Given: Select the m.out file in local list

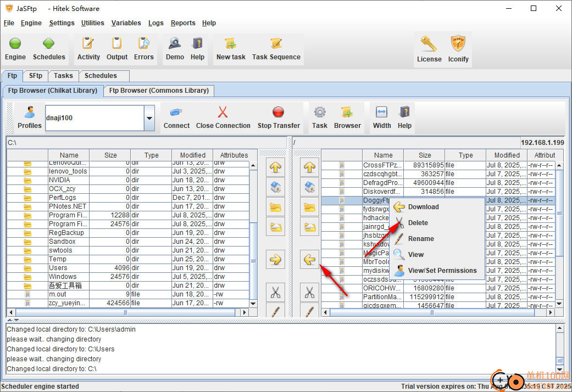Looking at the screenshot, I should point(128,294).
